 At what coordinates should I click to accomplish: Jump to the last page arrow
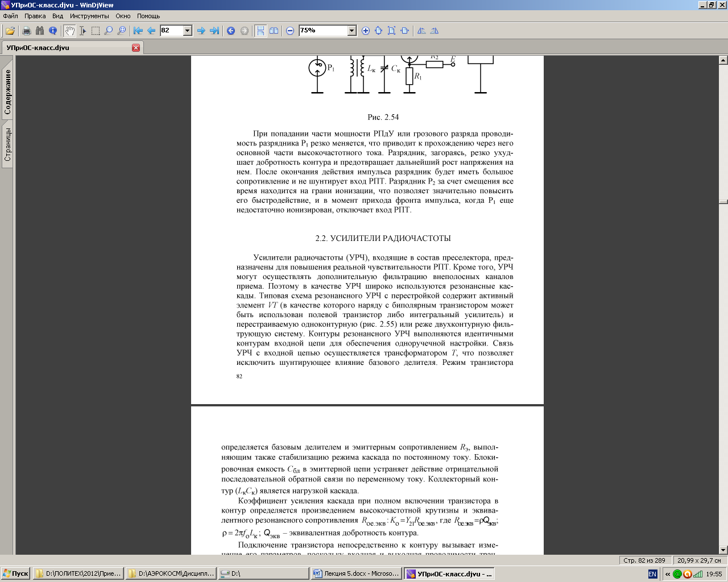214,31
